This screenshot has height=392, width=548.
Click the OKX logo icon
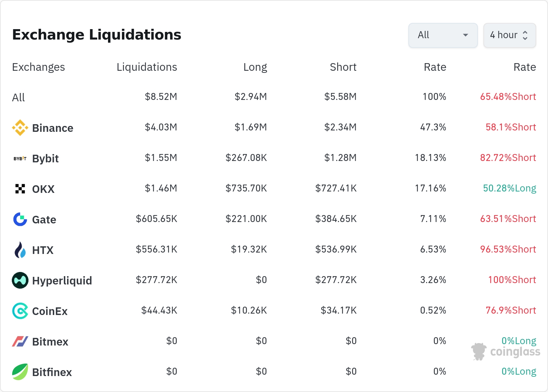(20, 189)
